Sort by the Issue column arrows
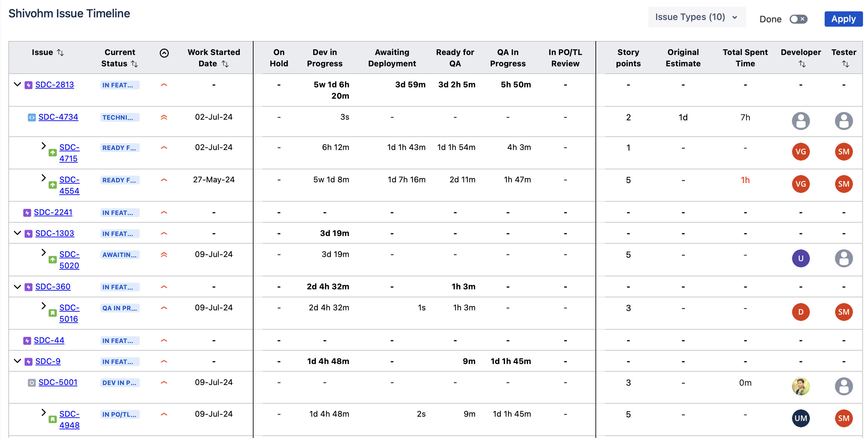868x438 pixels. coord(60,53)
